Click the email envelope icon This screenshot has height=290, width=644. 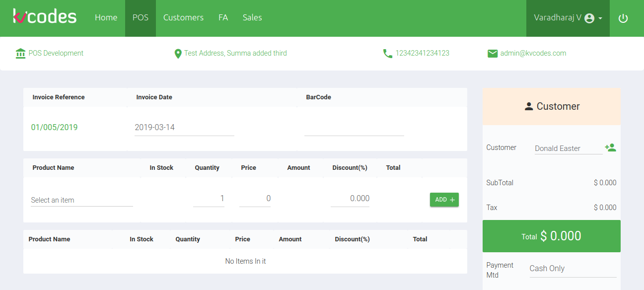click(x=493, y=53)
